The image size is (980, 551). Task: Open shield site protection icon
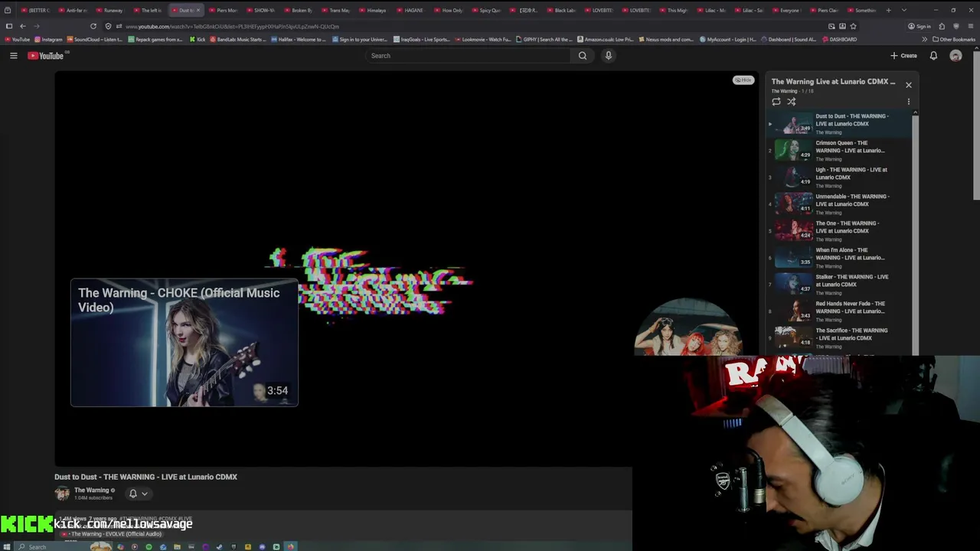click(109, 26)
